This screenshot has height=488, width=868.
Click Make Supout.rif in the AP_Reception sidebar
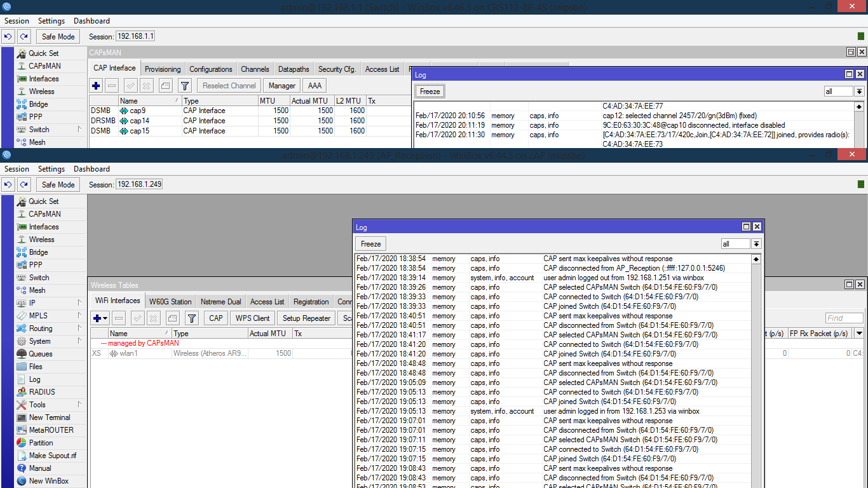(x=52, y=456)
